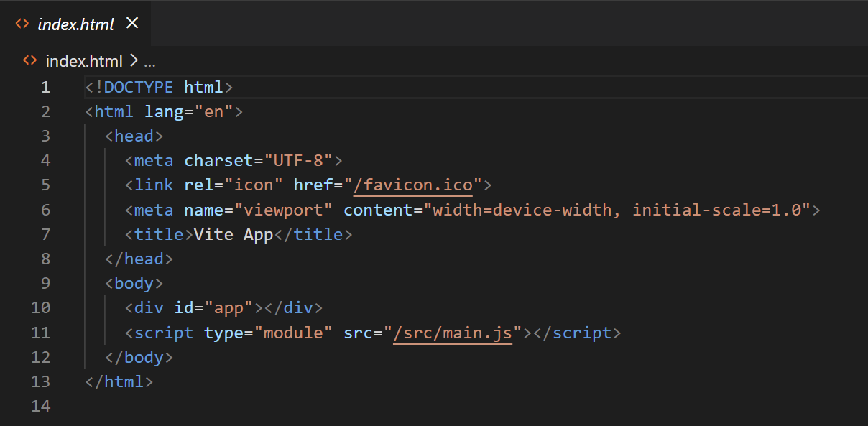Click line number 14 in the gutter

point(41,406)
